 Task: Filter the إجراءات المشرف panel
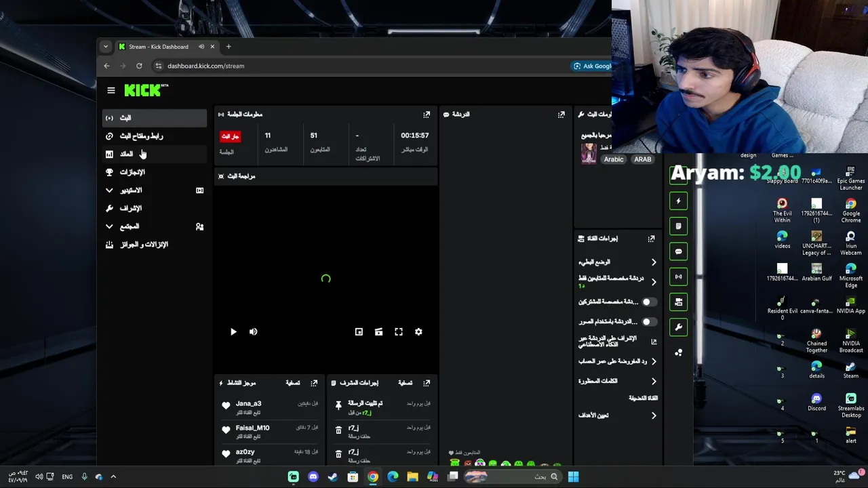[405, 383]
